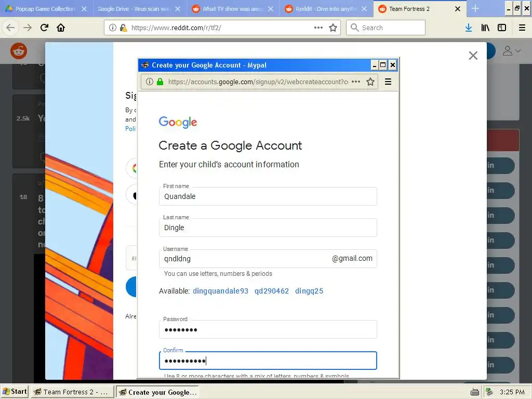
Task: Open hamburger menu in Mypal popup
Action: 388,82
